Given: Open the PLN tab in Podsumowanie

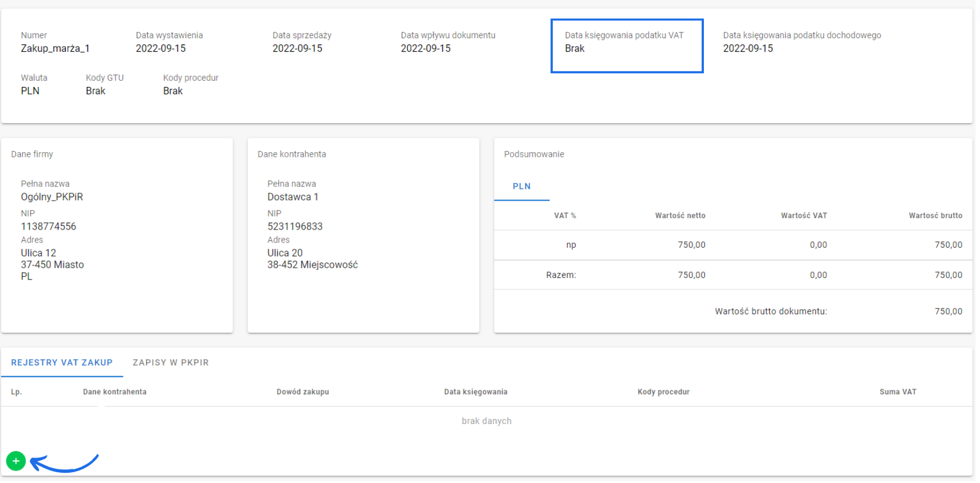Looking at the screenshot, I should click(x=522, y=187).
